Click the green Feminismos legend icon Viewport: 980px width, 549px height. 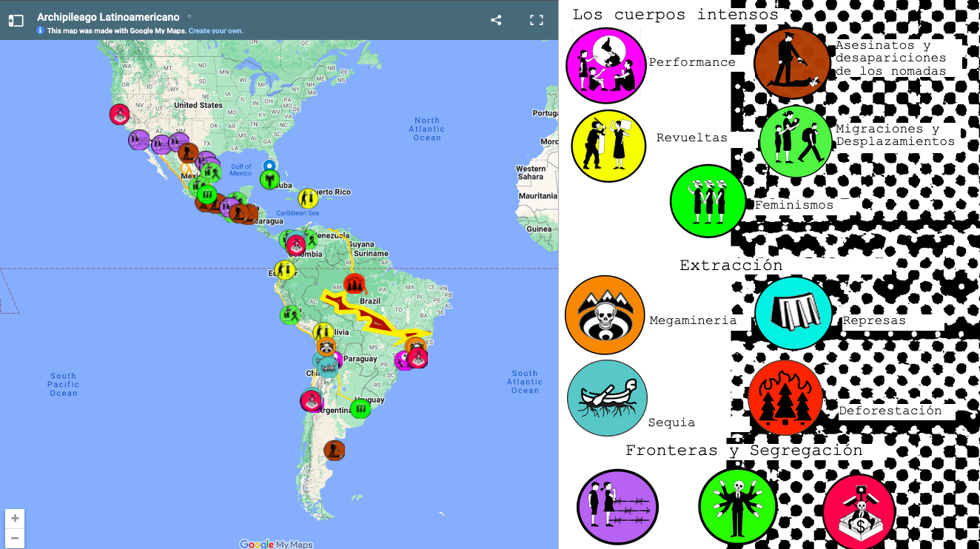[708, 201]
